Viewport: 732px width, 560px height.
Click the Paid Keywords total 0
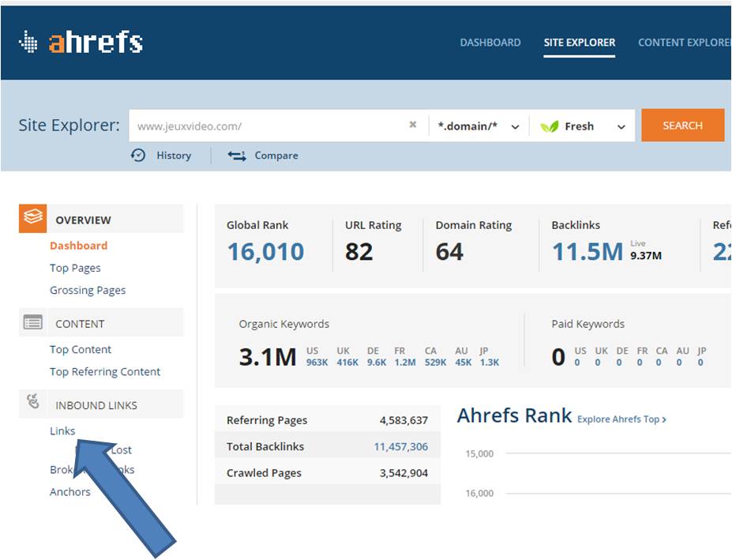pyautogui.click(x=558, y=357)
